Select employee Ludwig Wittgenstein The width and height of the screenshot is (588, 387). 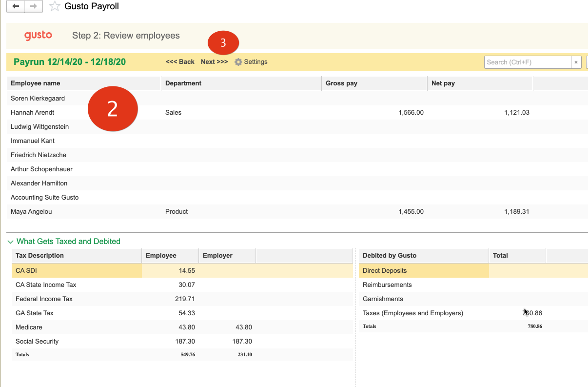(297, 126)
